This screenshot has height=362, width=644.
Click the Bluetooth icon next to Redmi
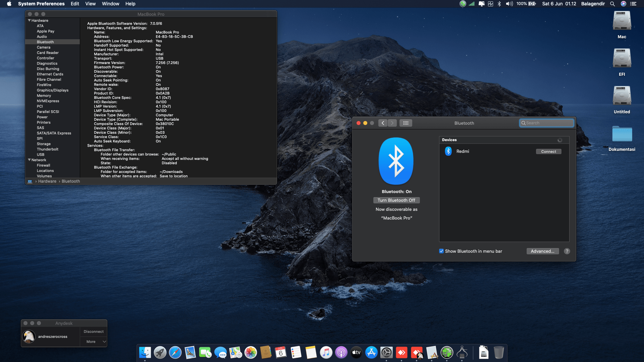pos(448,151)
